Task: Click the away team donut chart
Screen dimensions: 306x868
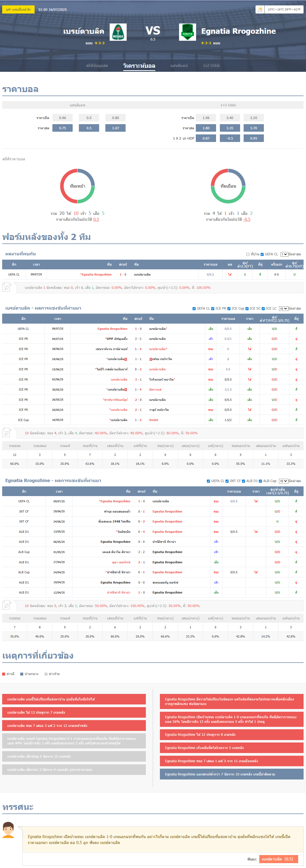Action: click(228, 186)
